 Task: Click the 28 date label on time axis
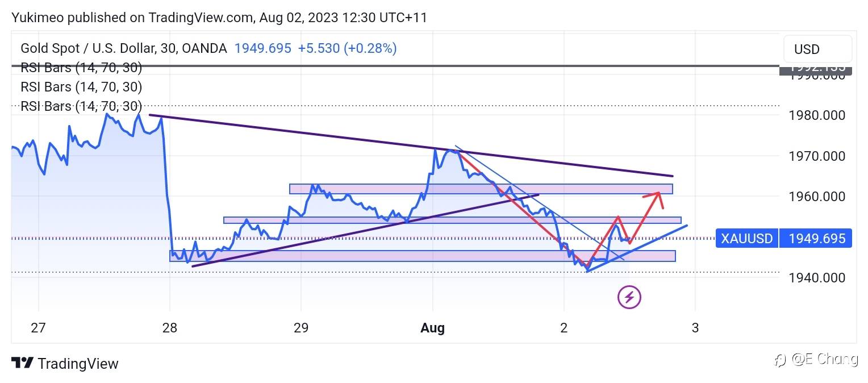point(169,328)
